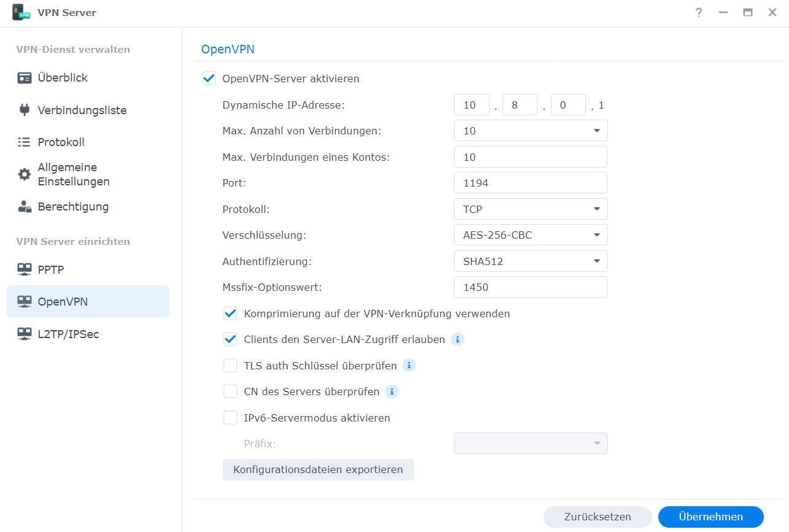The height and width of the screenshot is (532, 789).
Task: Click the Zurücksetzen button
Action: point(598,517)
